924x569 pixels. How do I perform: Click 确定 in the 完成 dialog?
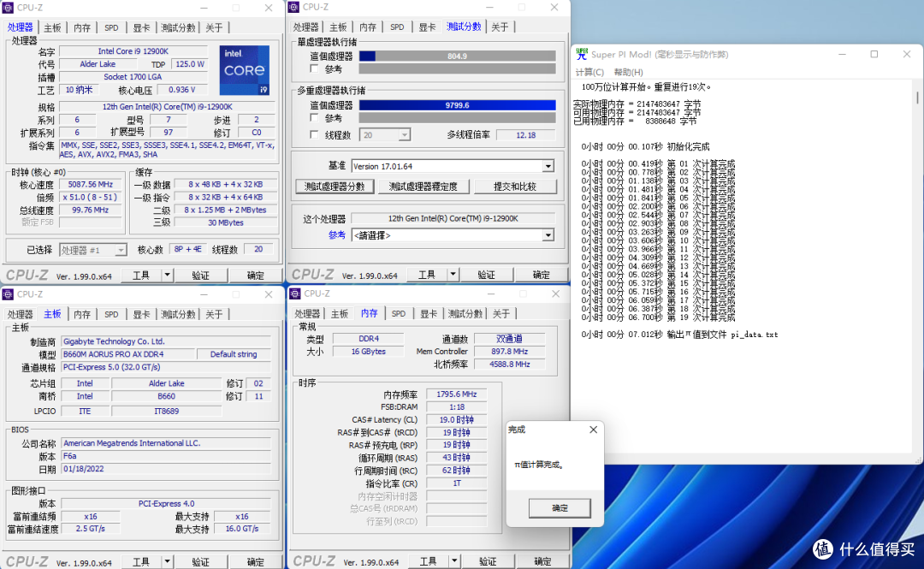click(560, 507)
